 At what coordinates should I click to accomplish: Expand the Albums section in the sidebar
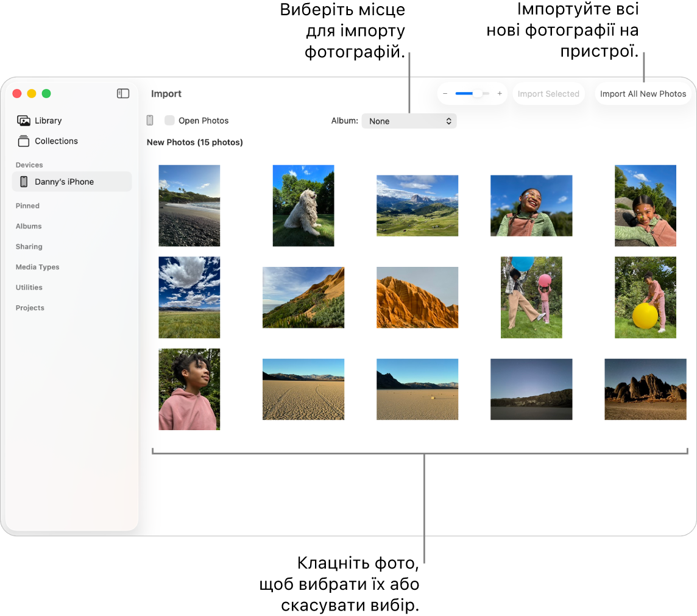point(29,226)
